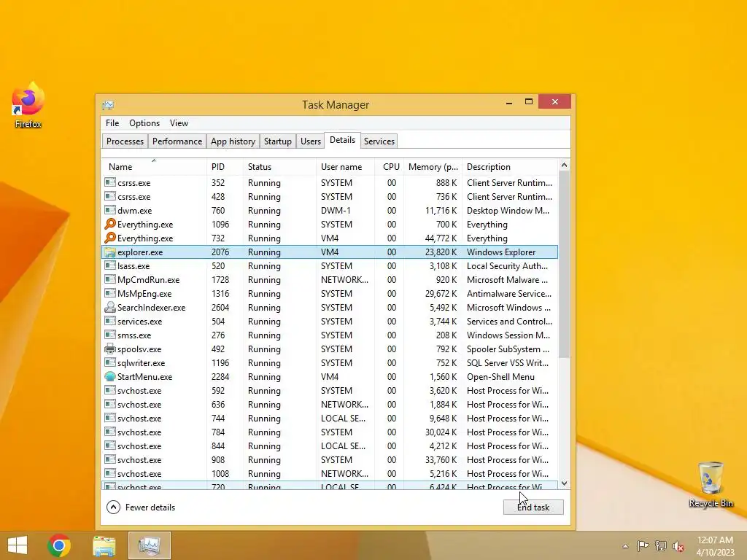
Task: Click the DWM-1 user name cell
Action: [336, 210]
